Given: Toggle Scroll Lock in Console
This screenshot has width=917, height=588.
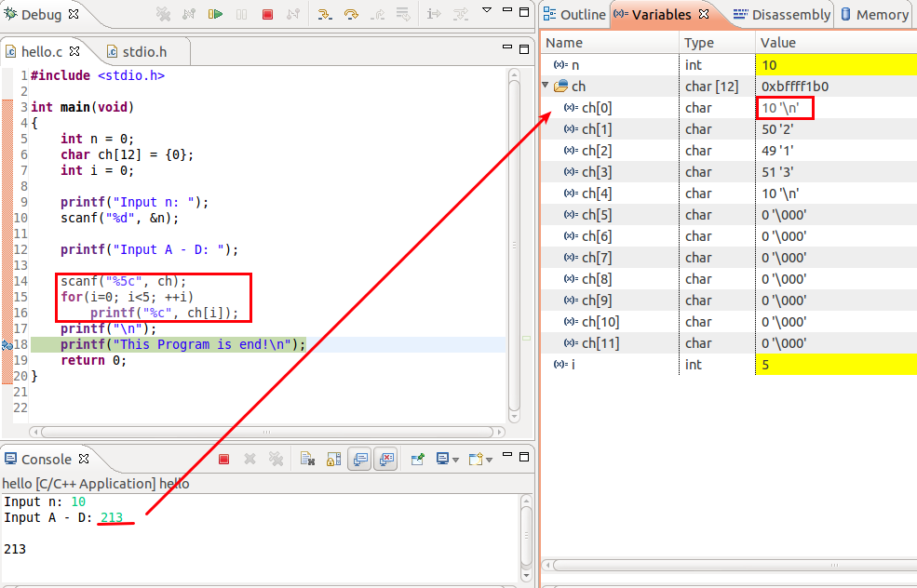Looking at the screenshot, I should (x=333, y=460).
